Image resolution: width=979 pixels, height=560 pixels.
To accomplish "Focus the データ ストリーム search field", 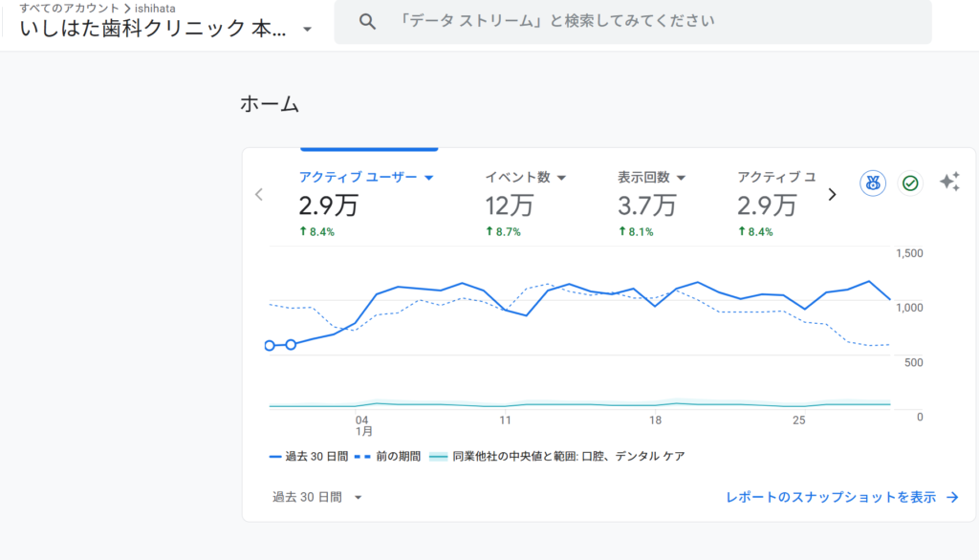I will 631,21.
